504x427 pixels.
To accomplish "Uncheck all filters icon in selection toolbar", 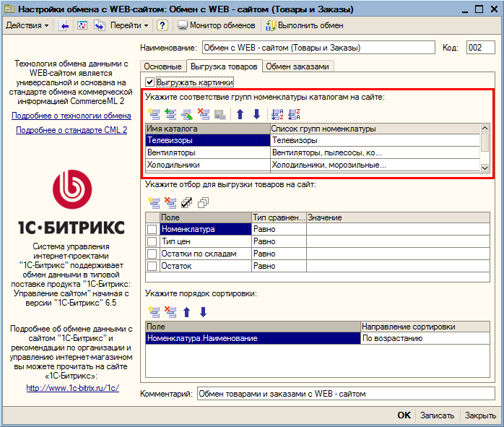I will 203,203.
